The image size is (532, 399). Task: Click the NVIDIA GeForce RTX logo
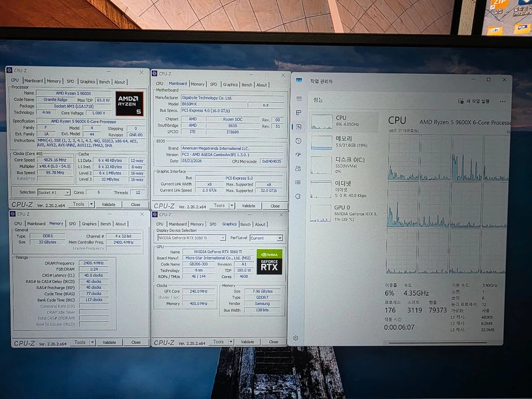coord(269,262)
